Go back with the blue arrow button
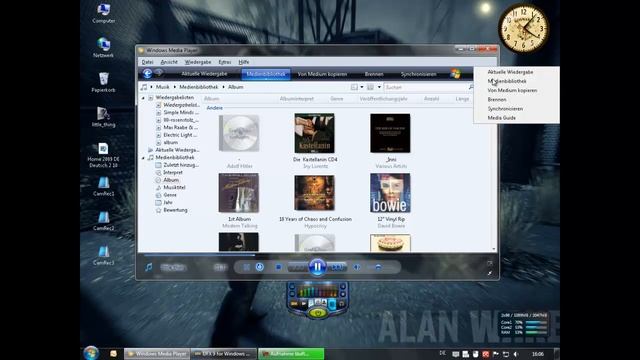 tap(147, 73)
